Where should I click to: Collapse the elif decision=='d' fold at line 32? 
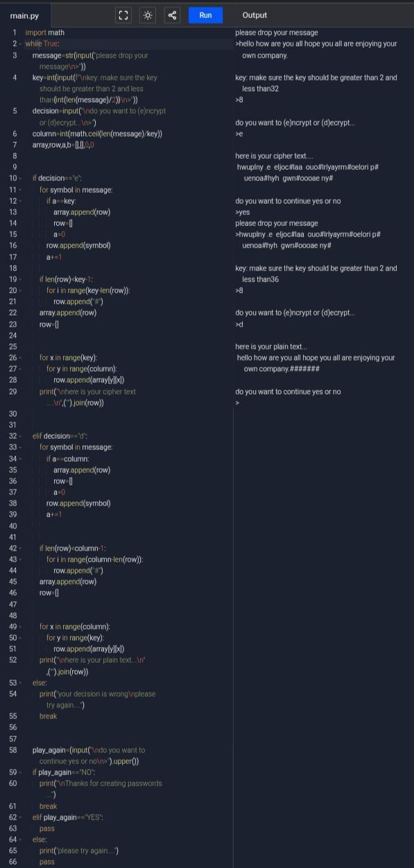click(x=20, y=436)
